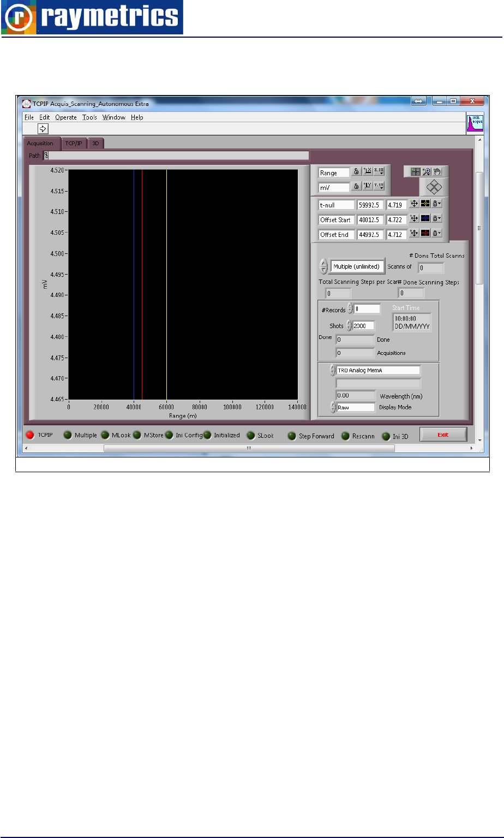Image resolution: width=504 pixels, height=838 pixels.
Task: Open the X-axis x.xx format menu
Action: (x=379, y=171)
